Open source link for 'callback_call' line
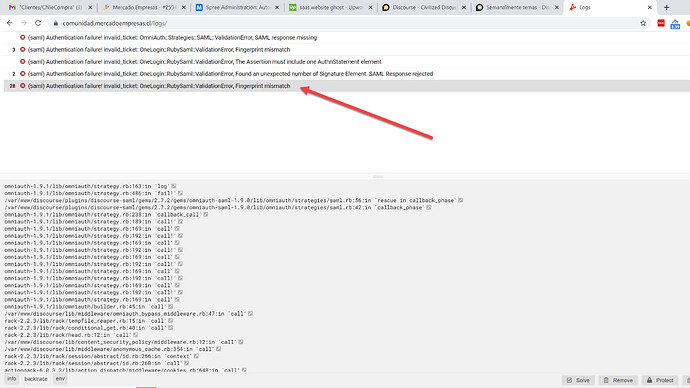 206,215
